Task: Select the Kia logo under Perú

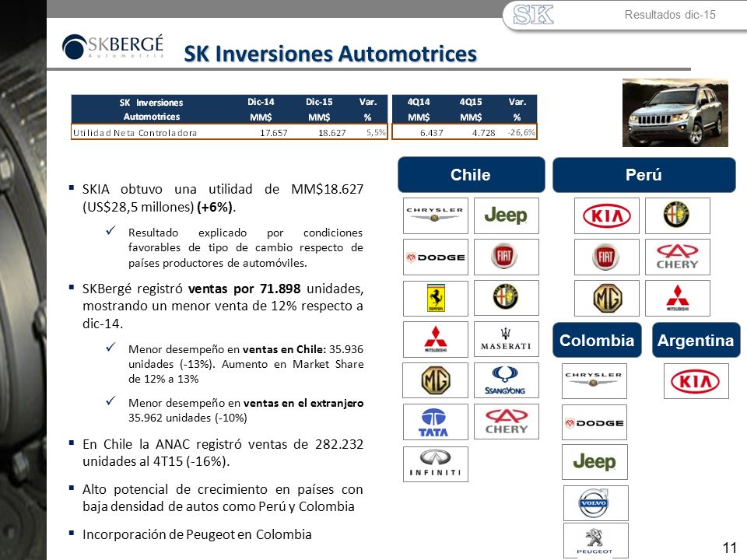Action: tap(606, 215)
